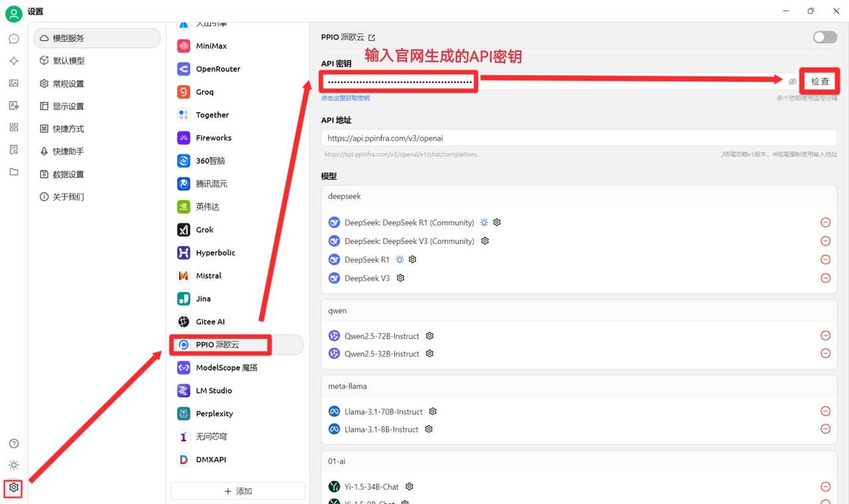The width and height of the screenshot is (849, 504).
Task: Open the knowledge base search icon
Action: coord(14,150)
